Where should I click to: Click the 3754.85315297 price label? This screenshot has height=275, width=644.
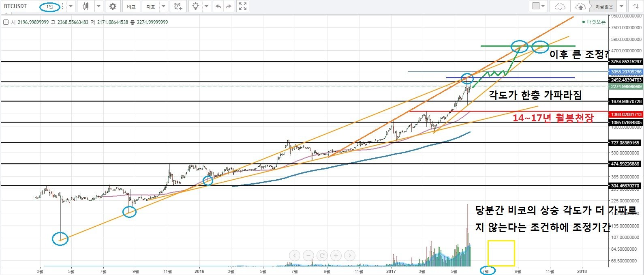[x=626, y=62]
